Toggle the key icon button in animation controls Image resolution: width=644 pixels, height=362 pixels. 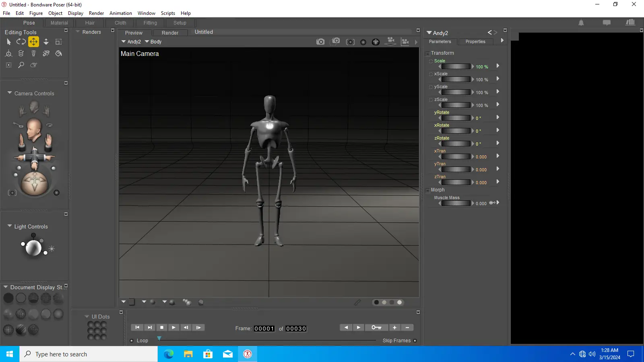[x=376, y=327]
